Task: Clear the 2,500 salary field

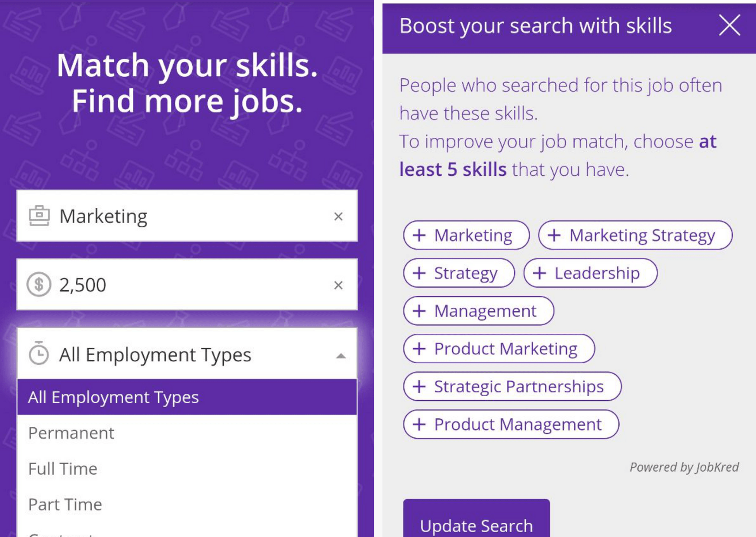Action: (338, 285)
